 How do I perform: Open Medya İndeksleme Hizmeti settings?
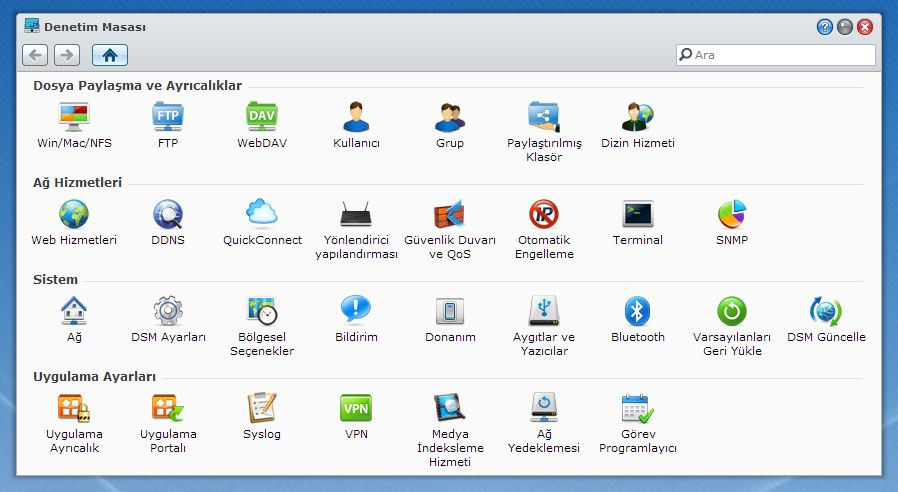click(x=449, y=409)
